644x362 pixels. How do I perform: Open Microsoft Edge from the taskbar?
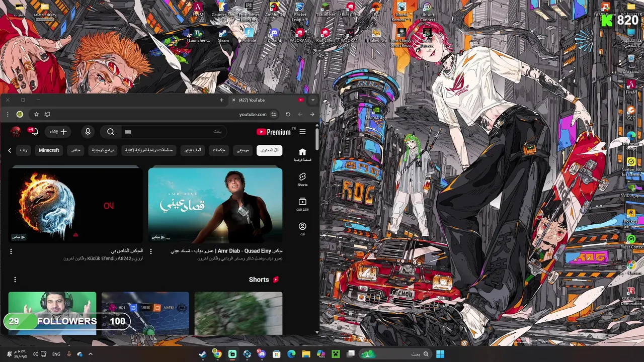(x=291, y=354)
